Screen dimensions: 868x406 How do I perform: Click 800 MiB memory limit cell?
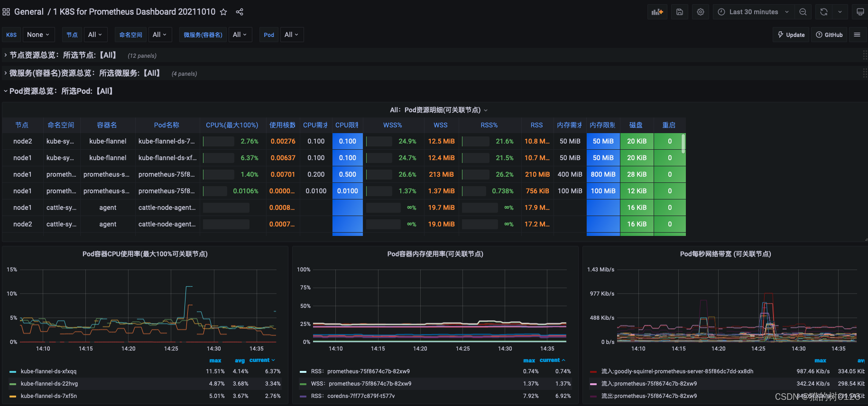point(603,174)
